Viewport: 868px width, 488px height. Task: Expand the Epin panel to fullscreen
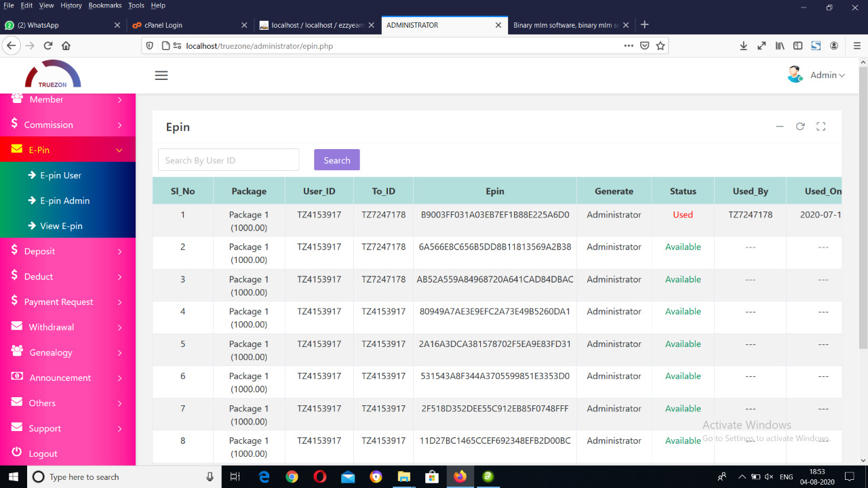821,126
